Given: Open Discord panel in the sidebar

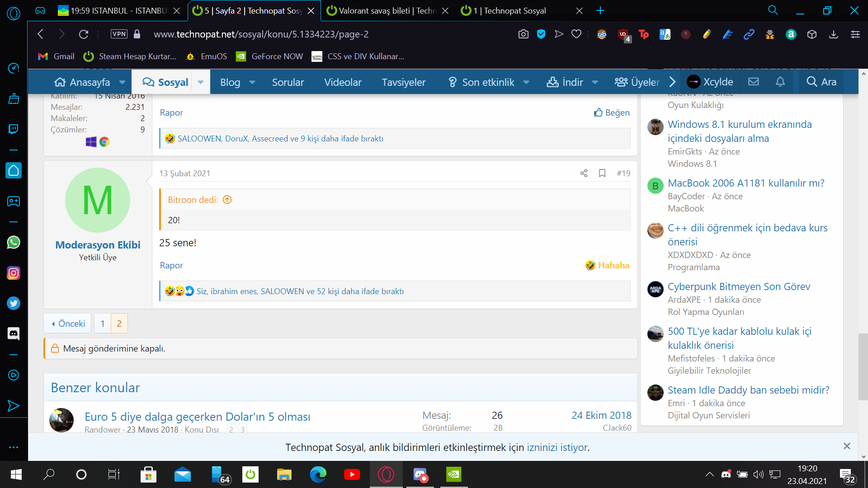Looking at the screenshot, I should (x=14, y=334).
